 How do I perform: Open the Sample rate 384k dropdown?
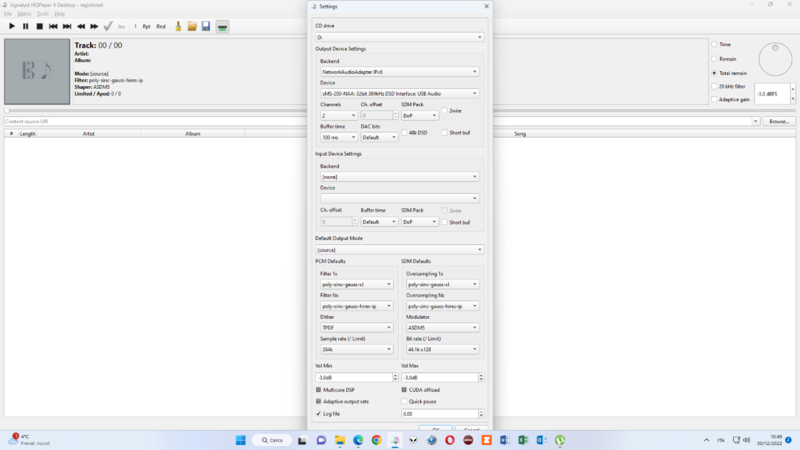tap(356, 349)
